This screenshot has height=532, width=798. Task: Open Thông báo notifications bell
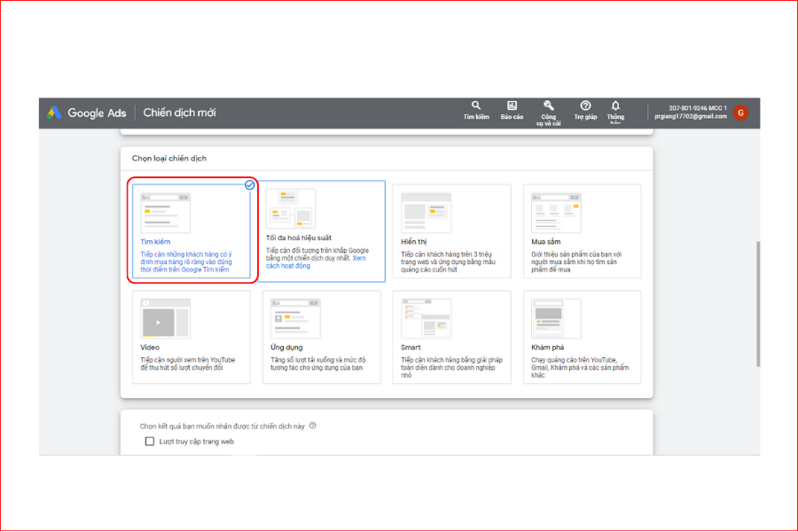pyautogui.click(x=615, y=112)
